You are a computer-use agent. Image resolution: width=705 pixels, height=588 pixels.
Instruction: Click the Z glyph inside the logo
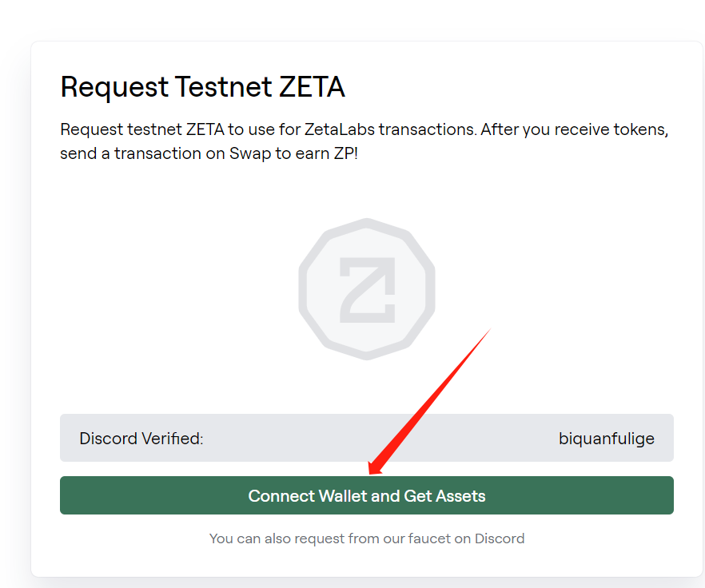(368, 290)
